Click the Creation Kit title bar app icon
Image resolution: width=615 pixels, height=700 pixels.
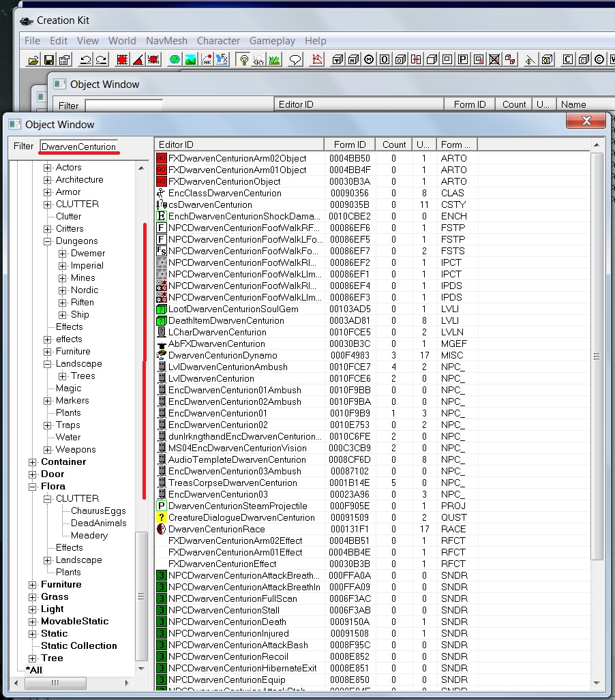27,21
